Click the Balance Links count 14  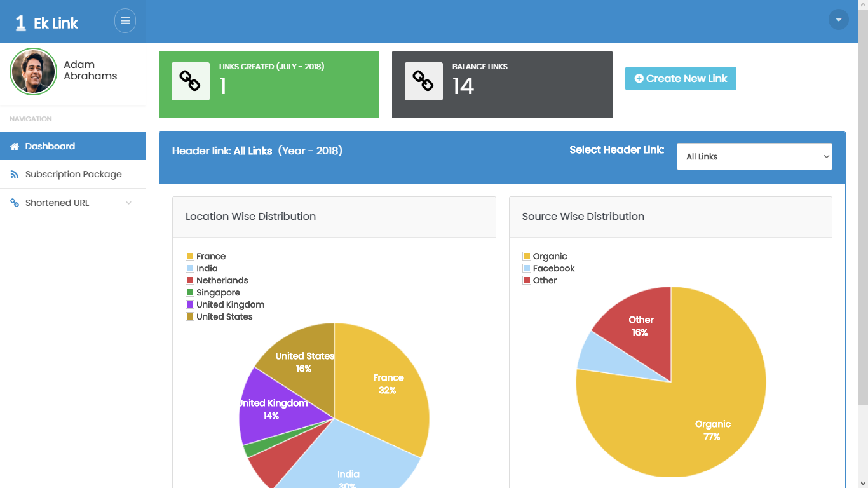coord(463,86)
